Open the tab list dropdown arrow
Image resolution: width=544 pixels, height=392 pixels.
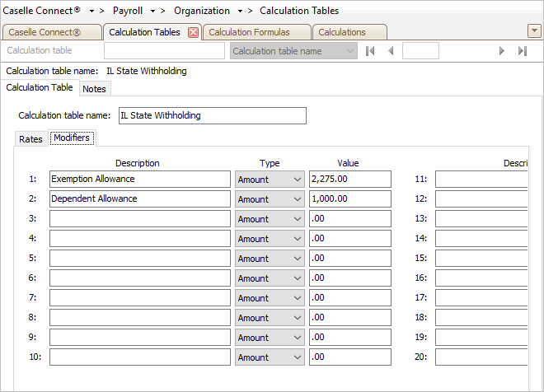click(x=534, y=31)
